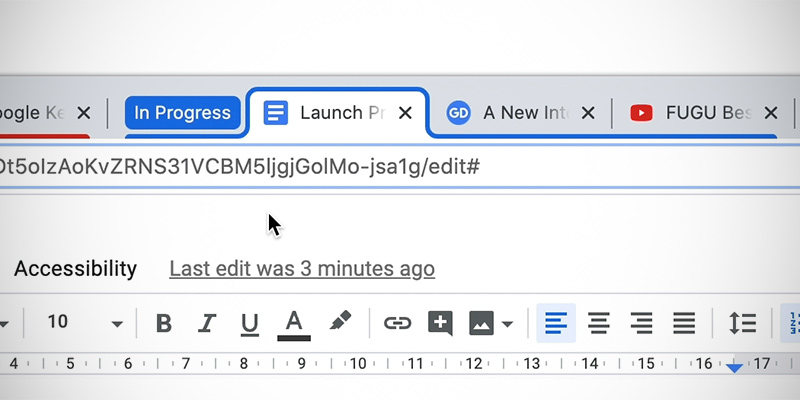This screenshot has width=800, height=400.
Task: Click the browser address bar URL
Action: [x=240, y=165]
